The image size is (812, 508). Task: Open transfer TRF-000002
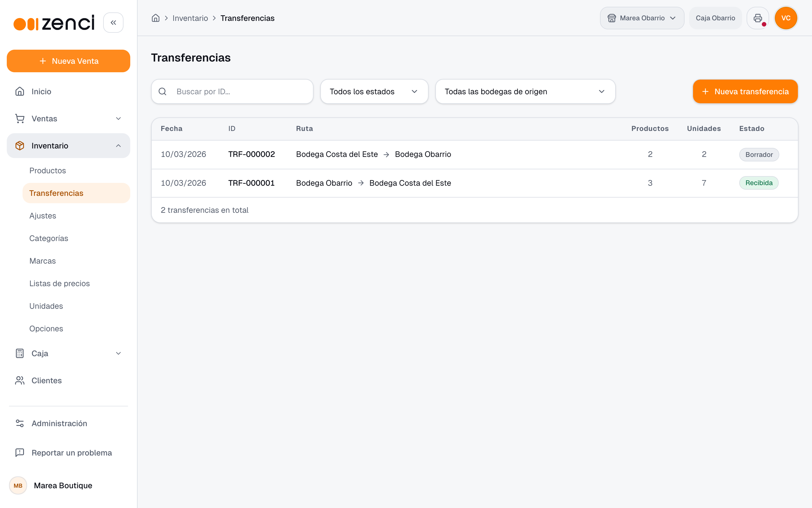click(475, 154)
